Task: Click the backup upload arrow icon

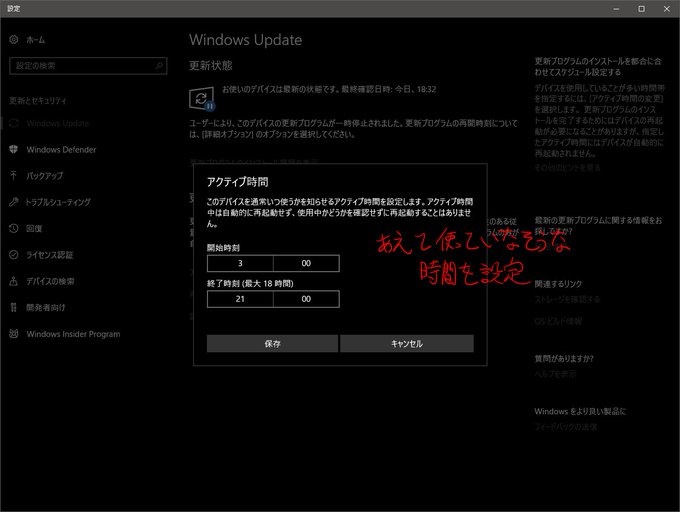Action: [x=14, y=176]
